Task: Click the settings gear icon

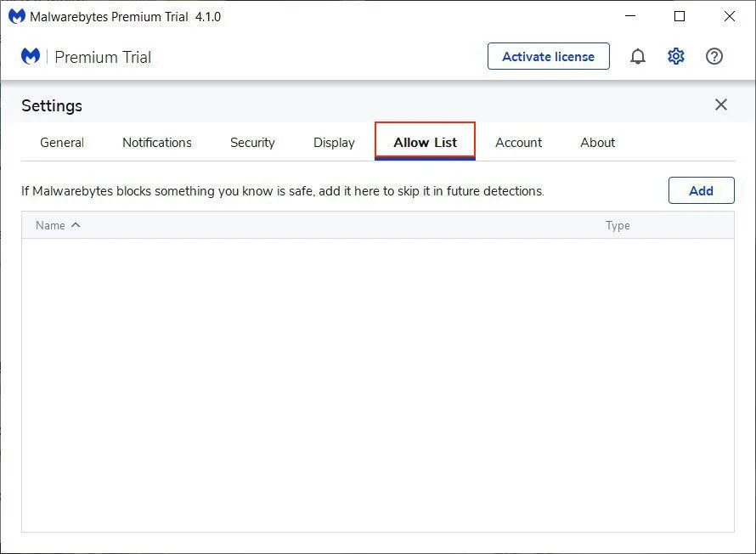Action: [x=675, y=57]
